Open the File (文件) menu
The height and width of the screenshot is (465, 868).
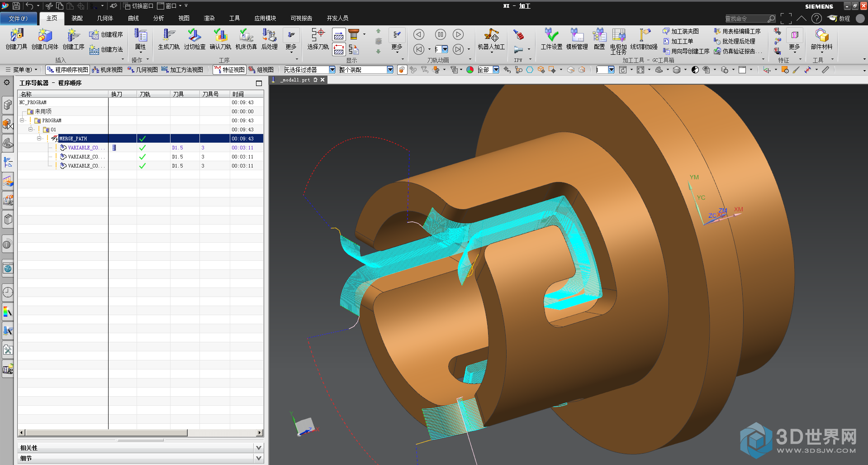[18, 18]
